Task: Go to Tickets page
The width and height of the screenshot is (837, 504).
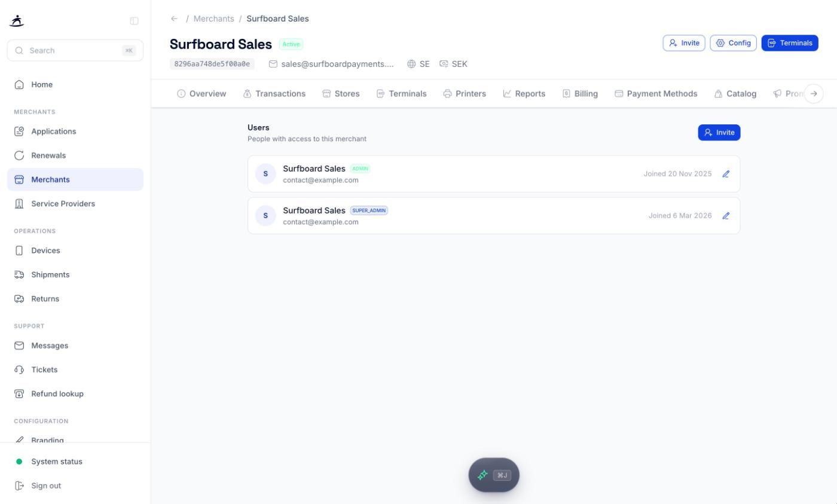Action: point(75,369)
